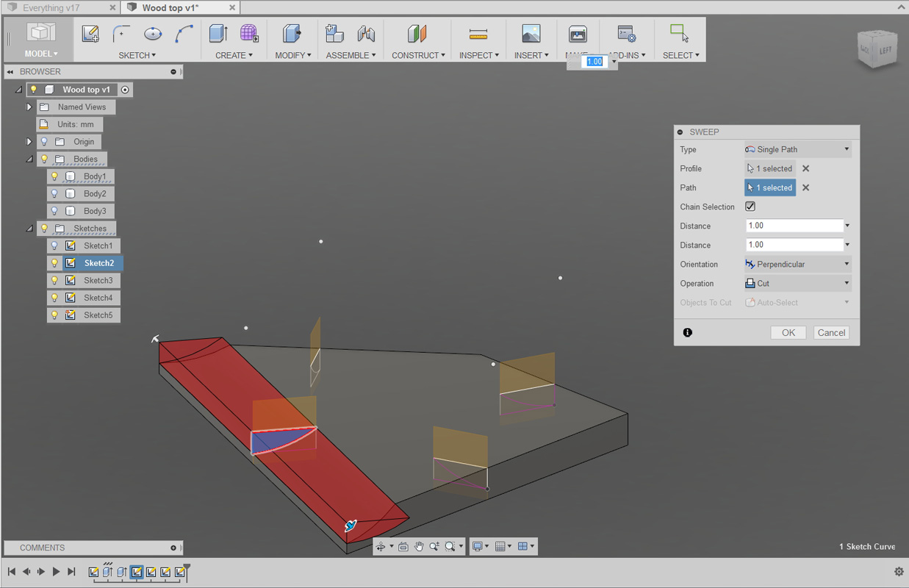Click the first Distance input field
This screenshot has width=909, height=588.
[794, 226]
